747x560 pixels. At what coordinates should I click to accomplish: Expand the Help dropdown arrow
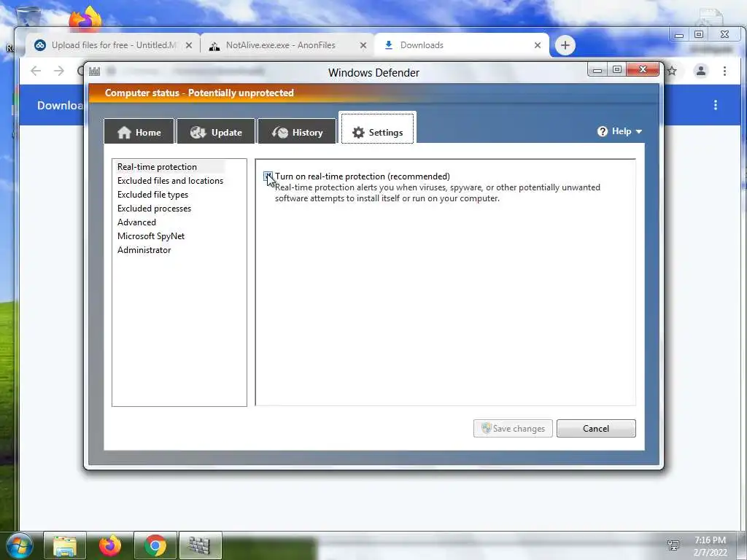point(639,131)
